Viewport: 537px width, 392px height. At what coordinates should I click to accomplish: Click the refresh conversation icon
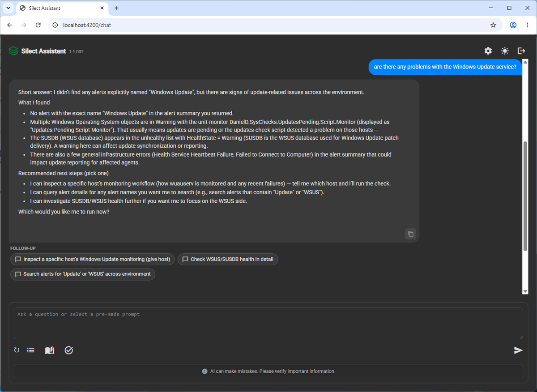17,350
